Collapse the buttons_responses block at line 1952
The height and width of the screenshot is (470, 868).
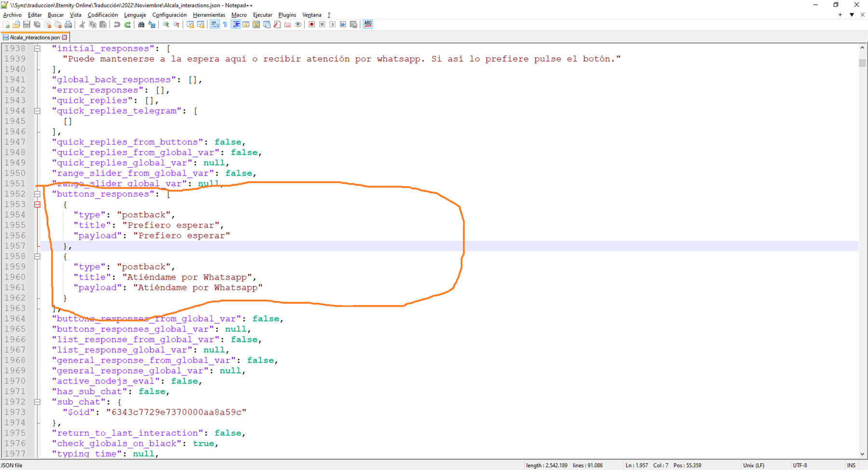point(37,194)
